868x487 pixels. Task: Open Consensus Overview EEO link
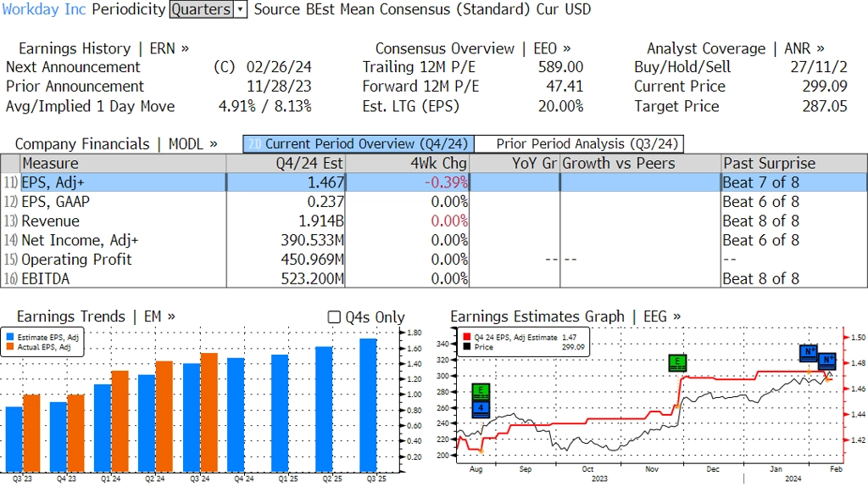pyautogui.click(x=473, y=48)
